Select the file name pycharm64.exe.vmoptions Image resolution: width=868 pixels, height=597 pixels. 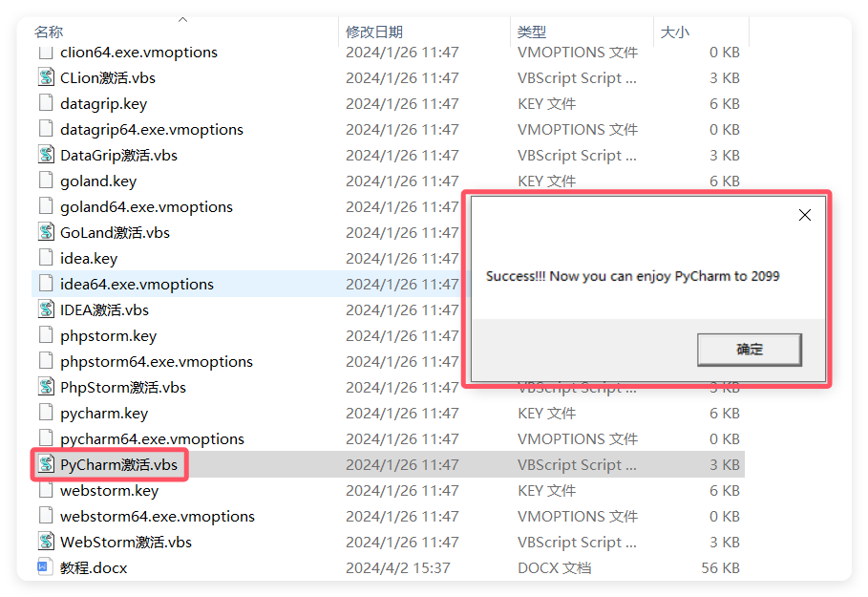pyautogui.click(x=152, y=439)
